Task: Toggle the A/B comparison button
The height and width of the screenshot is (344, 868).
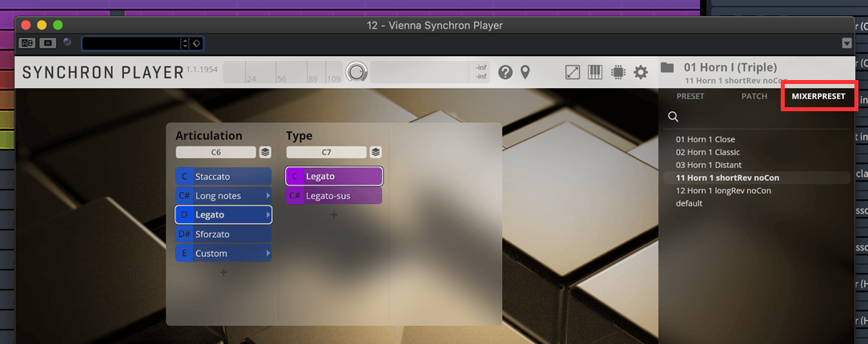Action: coord(27,43)
